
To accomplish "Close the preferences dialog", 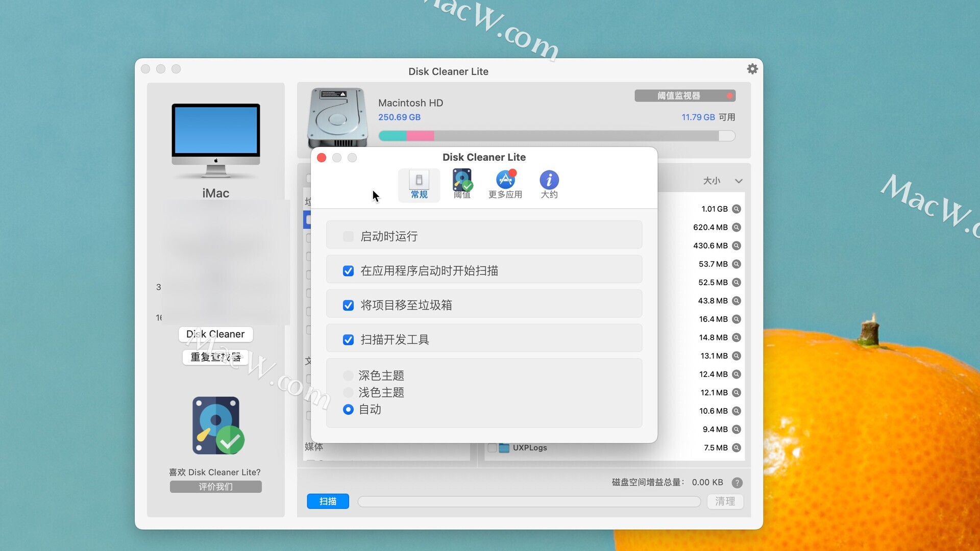I will pyautogui.click(x=322, y=158).
